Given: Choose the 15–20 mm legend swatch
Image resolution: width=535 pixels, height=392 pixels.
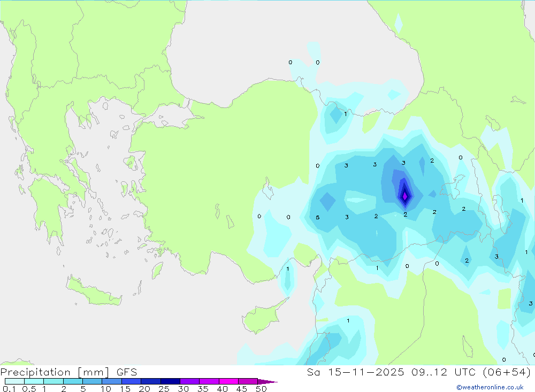Looking at the screenshot, I should coord(131,381).
